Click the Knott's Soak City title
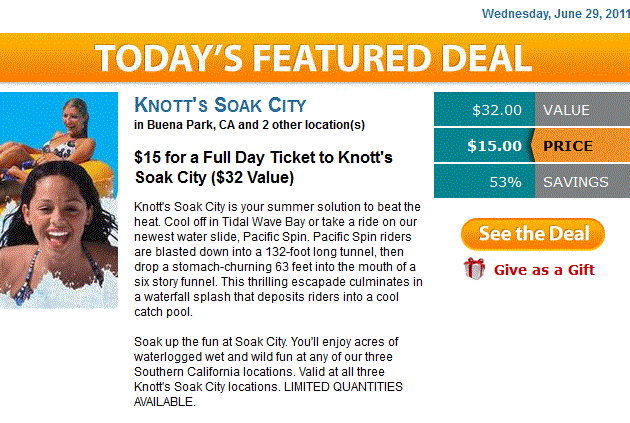The image size is (630, 423). tap(220, 105)
